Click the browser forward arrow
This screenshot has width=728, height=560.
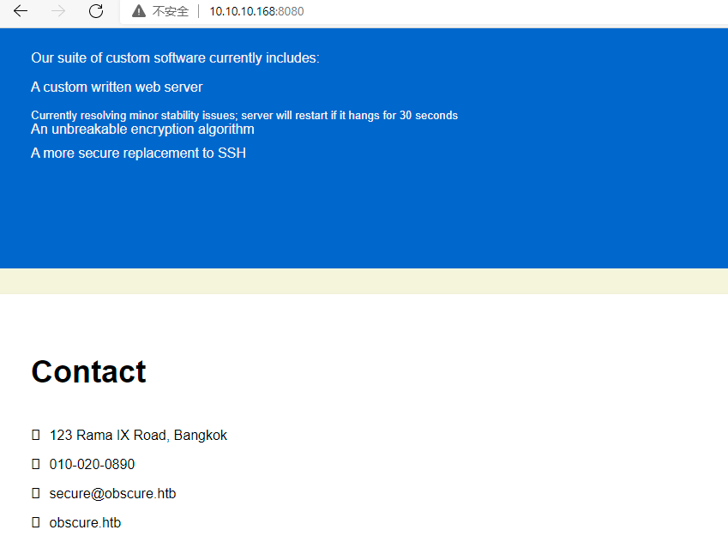[58, 10]
